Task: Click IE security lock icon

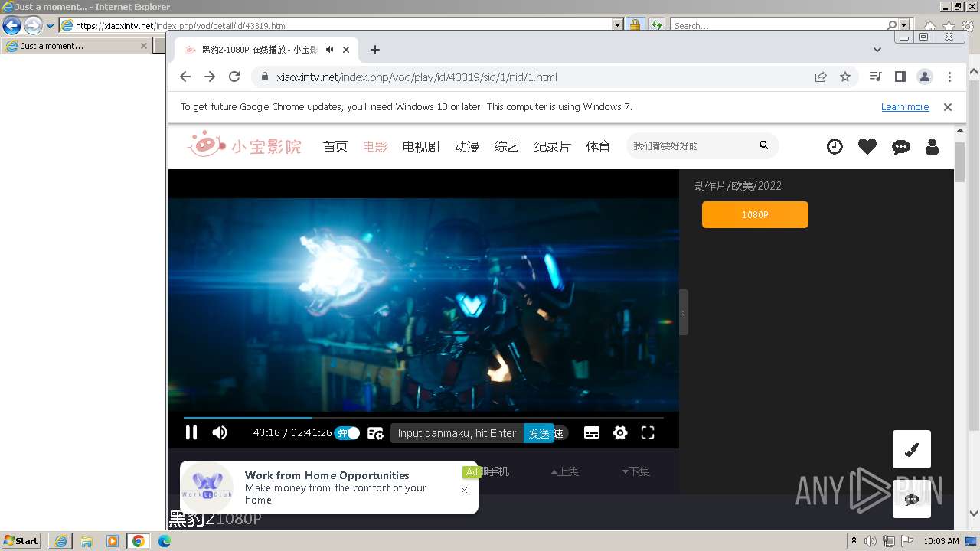Action: (635, 25)
